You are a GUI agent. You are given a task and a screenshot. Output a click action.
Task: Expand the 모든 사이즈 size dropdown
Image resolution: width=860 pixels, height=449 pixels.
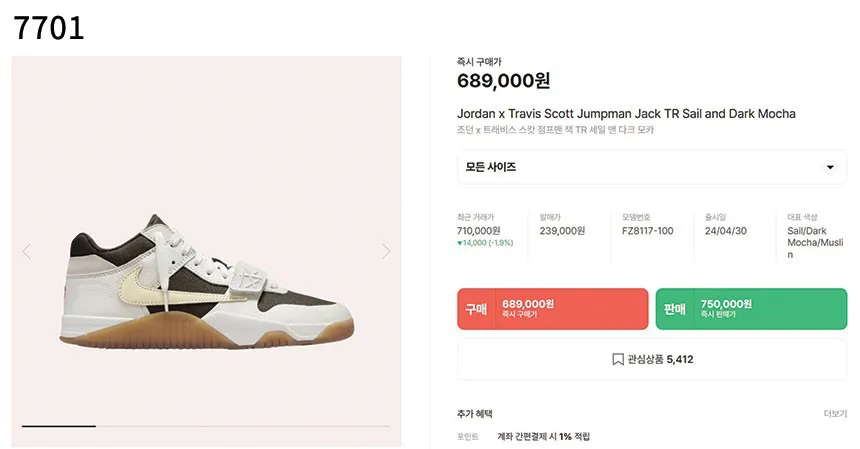[x=652, y=167]
